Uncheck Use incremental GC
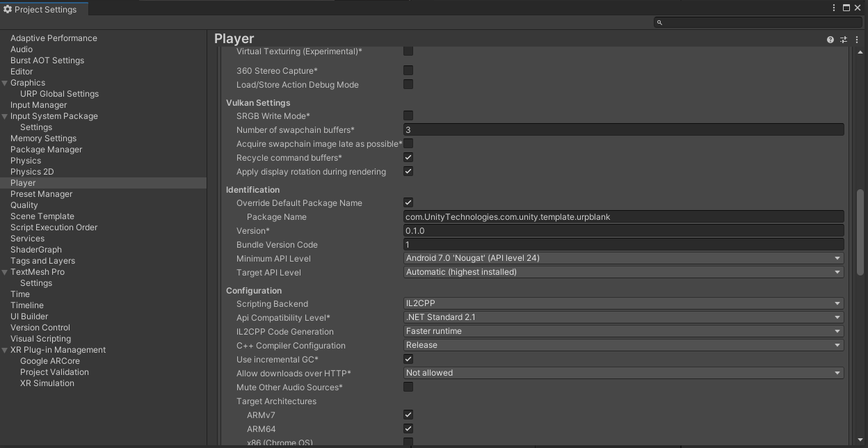Viewport: 868px width, 448px height. point(408,359)
